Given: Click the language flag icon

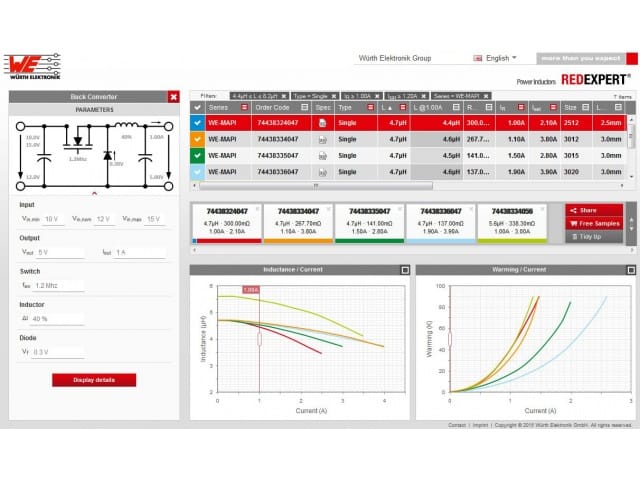Looking at the screenshot, I should [478, 58].
